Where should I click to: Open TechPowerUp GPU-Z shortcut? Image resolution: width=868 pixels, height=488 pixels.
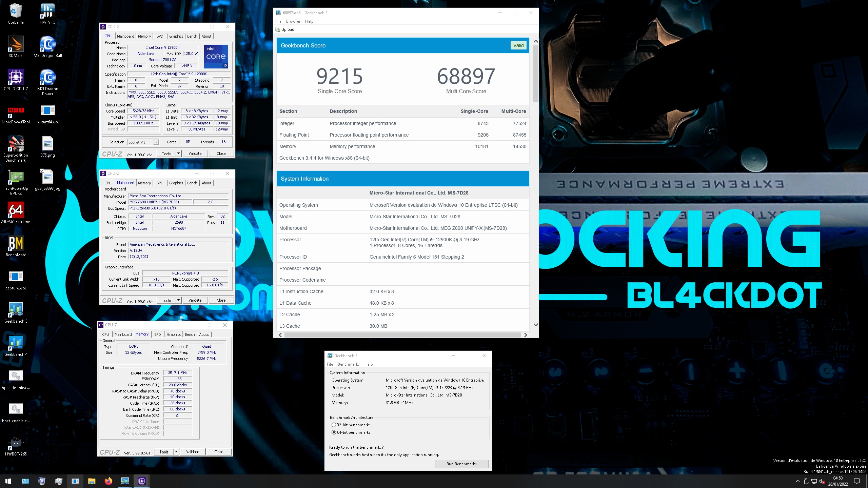[x=16, y=182]
